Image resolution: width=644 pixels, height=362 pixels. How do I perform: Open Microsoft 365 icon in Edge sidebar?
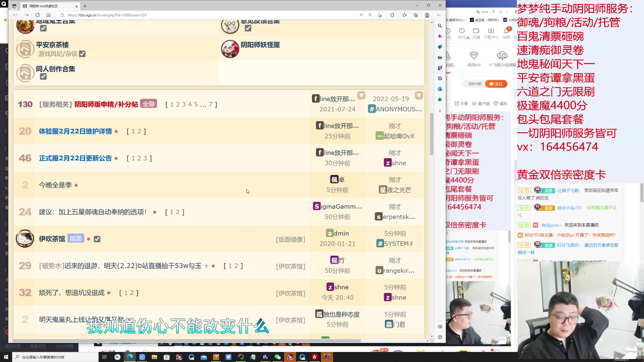[440, 78]
